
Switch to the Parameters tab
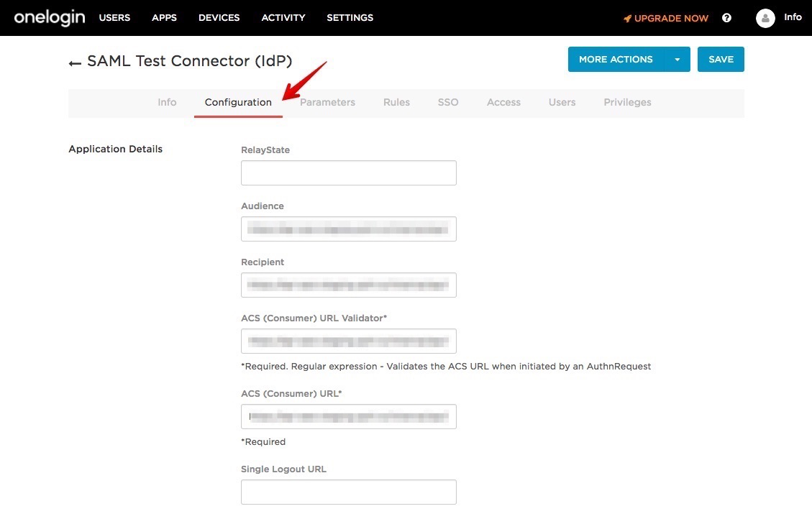pyautogui.click(x=327, y=103)
